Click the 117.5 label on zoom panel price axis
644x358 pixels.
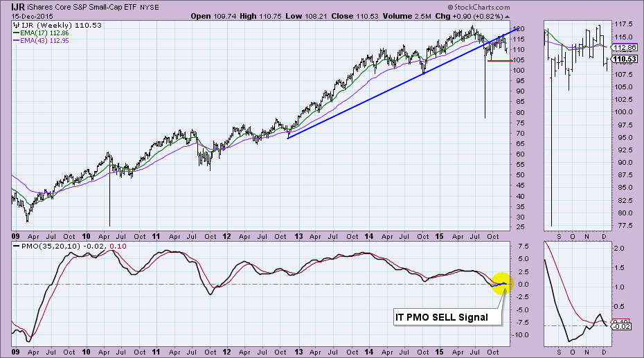[x=623, y=24]
